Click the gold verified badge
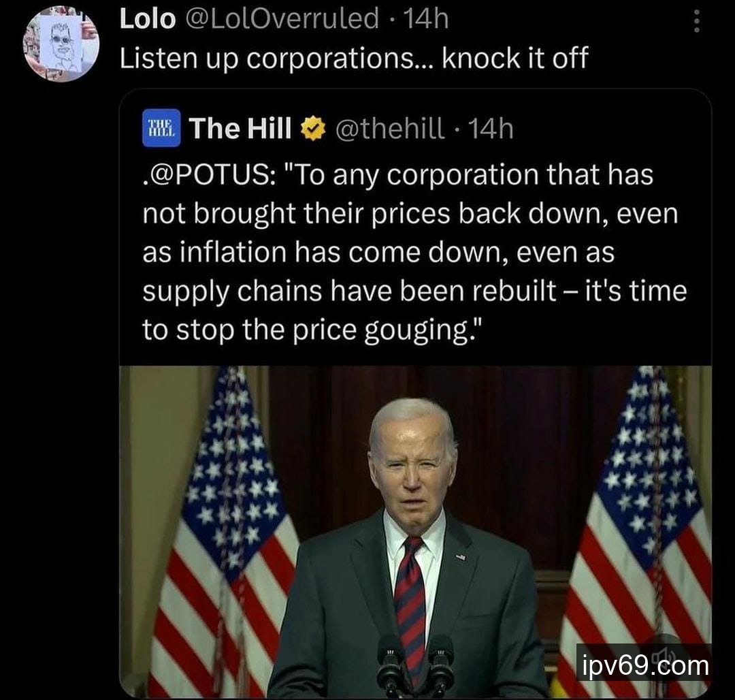735x700 pixels. pos(313,129)
